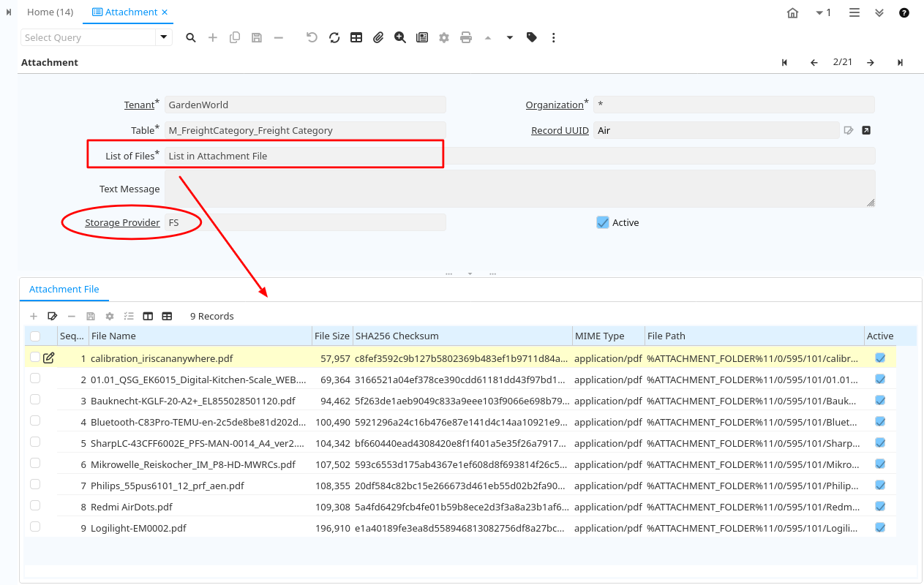Click the Print icon in toolbar

pyautogui.click(x=466, y=37)
